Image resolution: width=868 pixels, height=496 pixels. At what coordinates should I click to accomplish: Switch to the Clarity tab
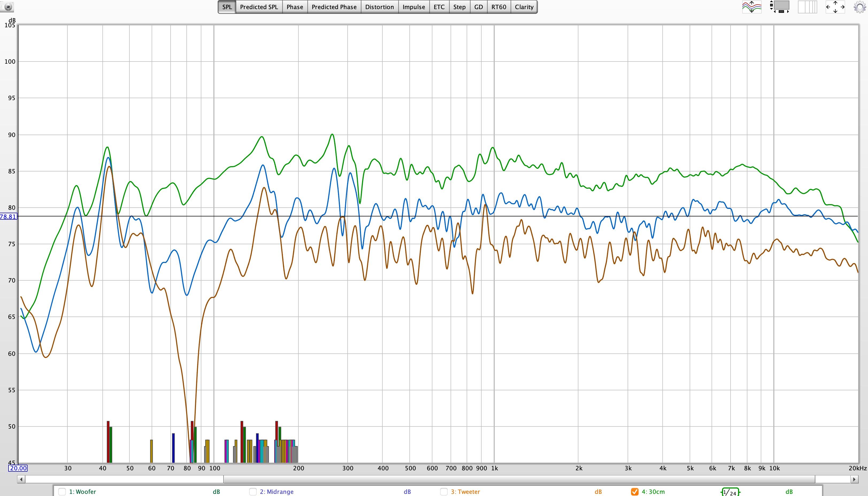pos(524,7)
